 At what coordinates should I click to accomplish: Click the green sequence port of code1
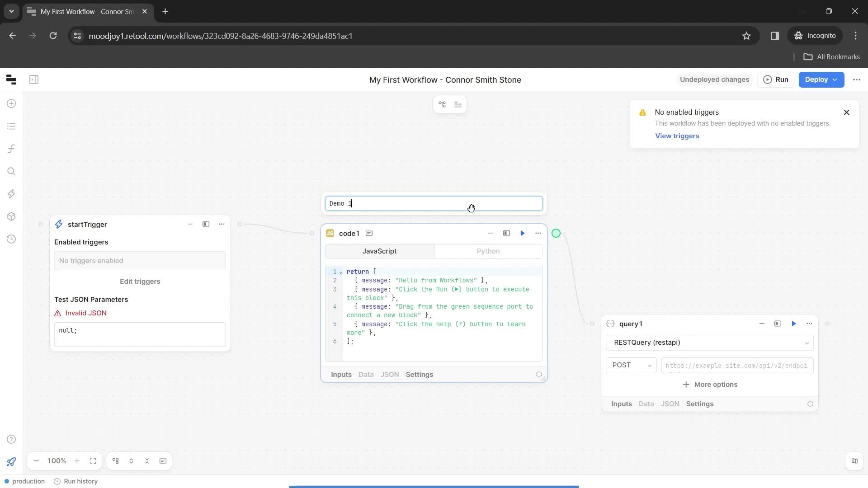[556, 233]
